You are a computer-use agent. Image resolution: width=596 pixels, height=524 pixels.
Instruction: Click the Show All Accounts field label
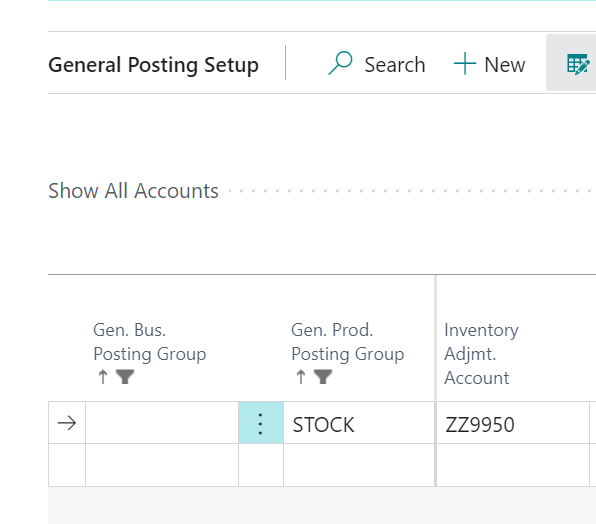(133, 191)
